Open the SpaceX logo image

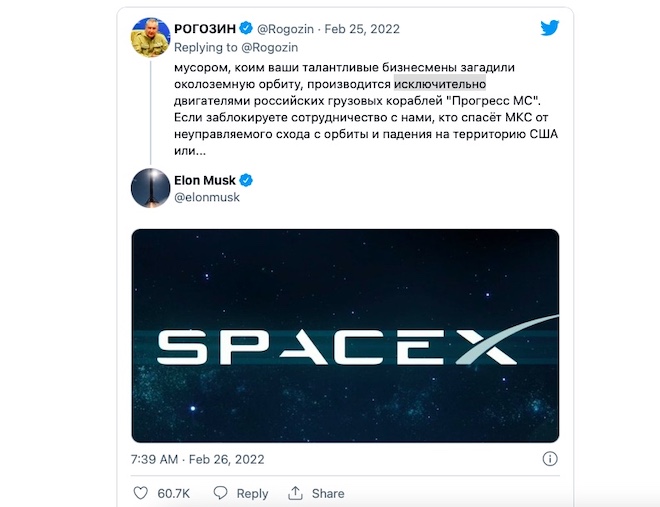pyautogui.click(x=345, y=335)
